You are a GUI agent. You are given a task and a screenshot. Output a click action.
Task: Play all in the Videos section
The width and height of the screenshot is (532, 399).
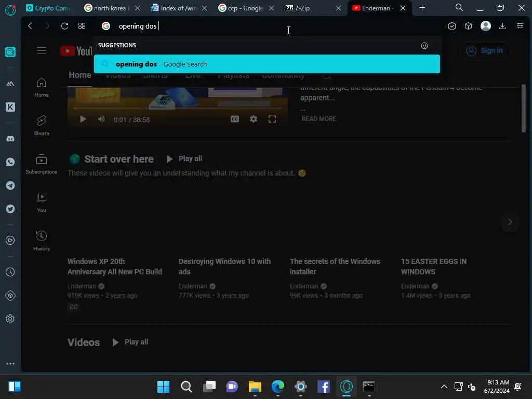130,342
